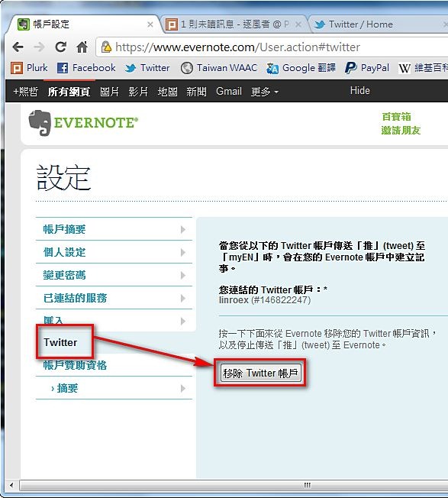Click the arrow beside 帳戶摘要
Viewport: 448px width, 498px height.
point(182,229)
